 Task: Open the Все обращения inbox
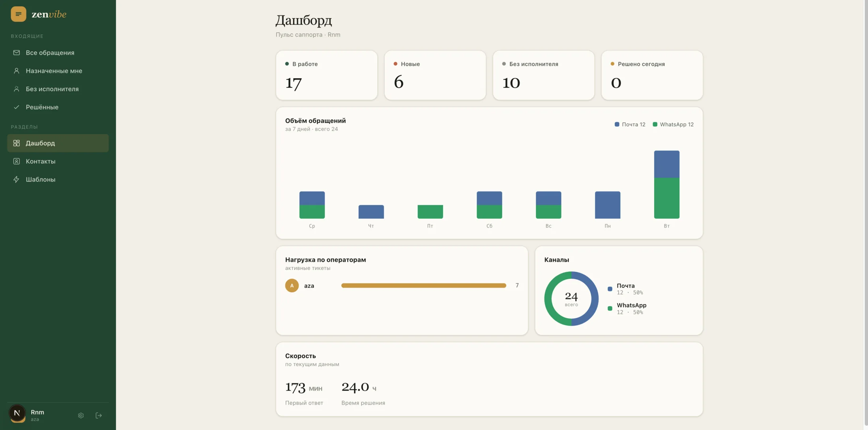pos(58,53)
